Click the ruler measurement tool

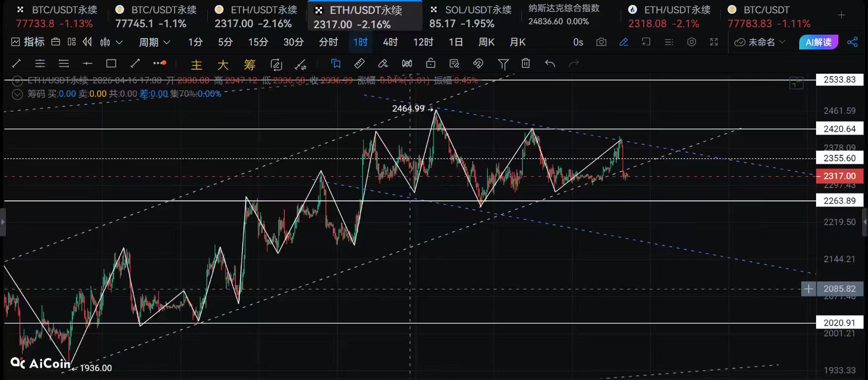tap(360, 63)
